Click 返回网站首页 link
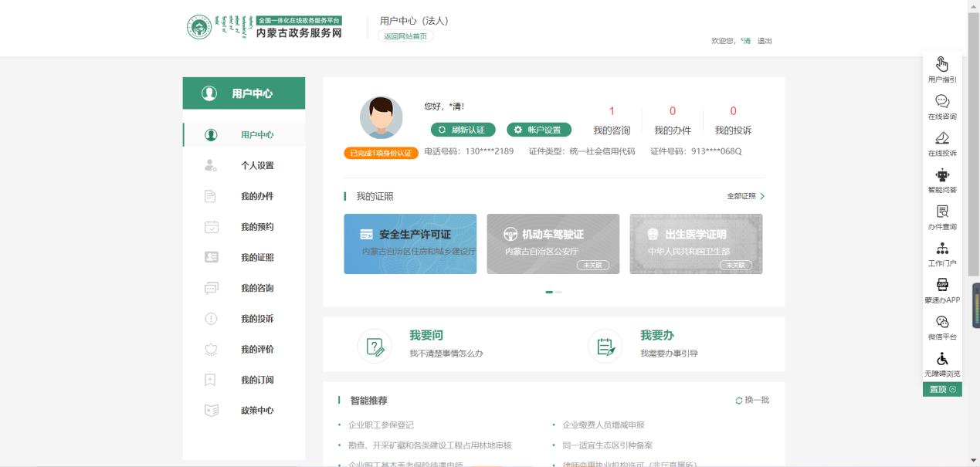 [x=405, y=36]
